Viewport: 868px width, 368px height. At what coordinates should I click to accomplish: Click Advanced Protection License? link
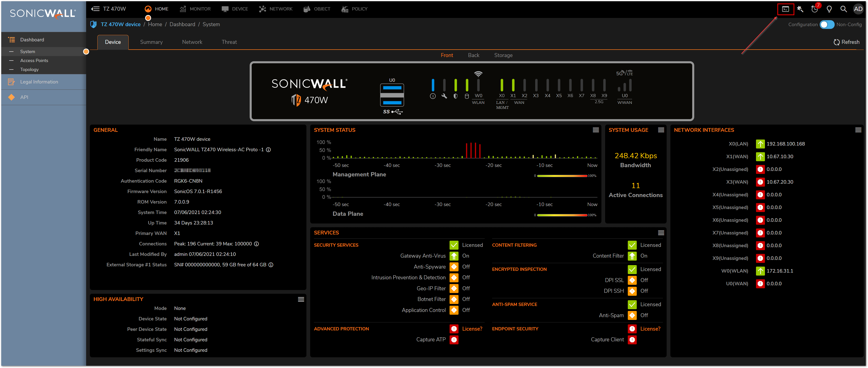(472, 329)
